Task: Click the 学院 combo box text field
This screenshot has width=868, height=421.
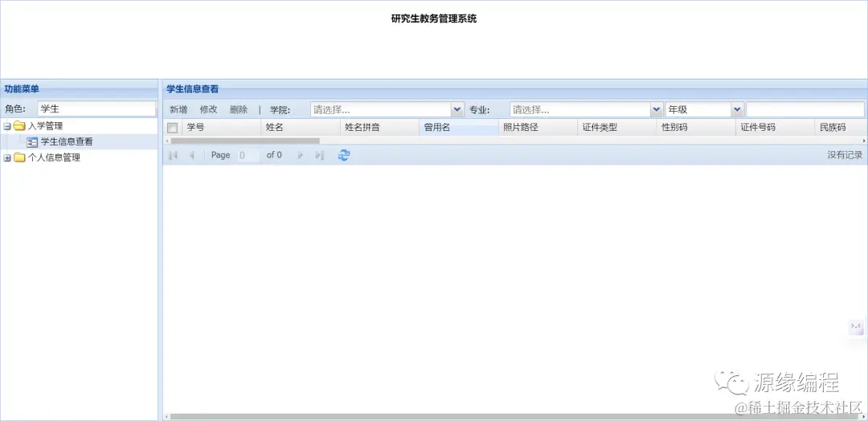Action: click(x=382, y=109)
